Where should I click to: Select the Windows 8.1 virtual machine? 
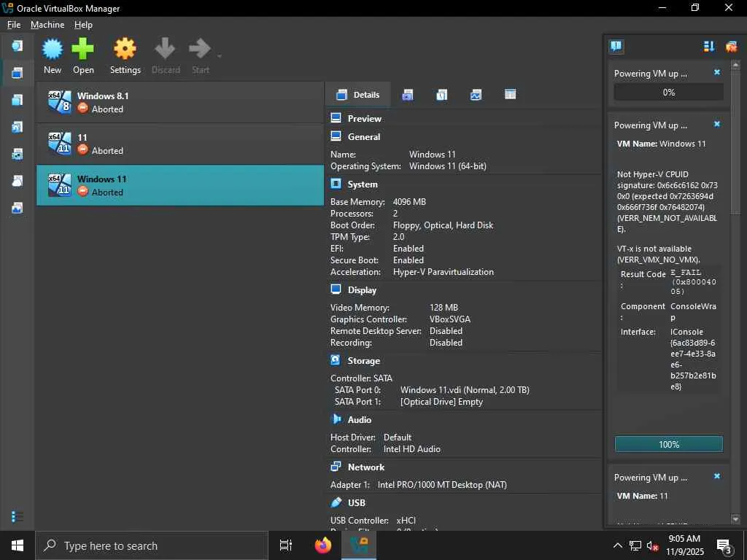[180, 102]
